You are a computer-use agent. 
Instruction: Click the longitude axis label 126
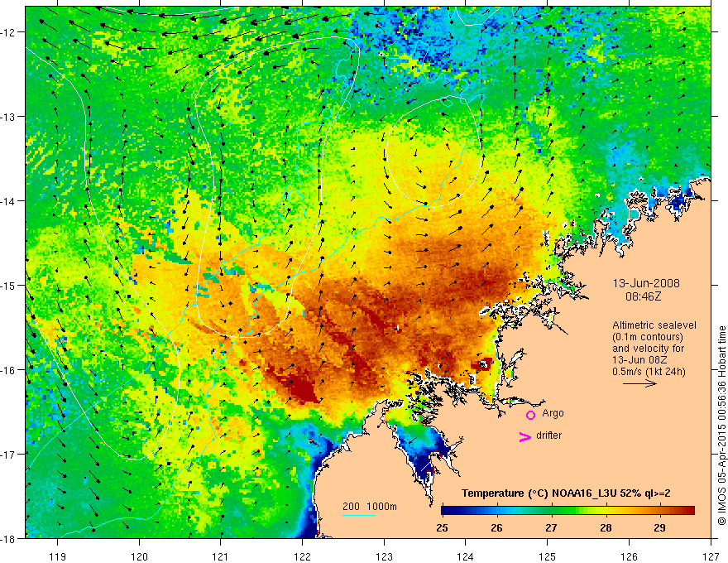pos(629,556)
